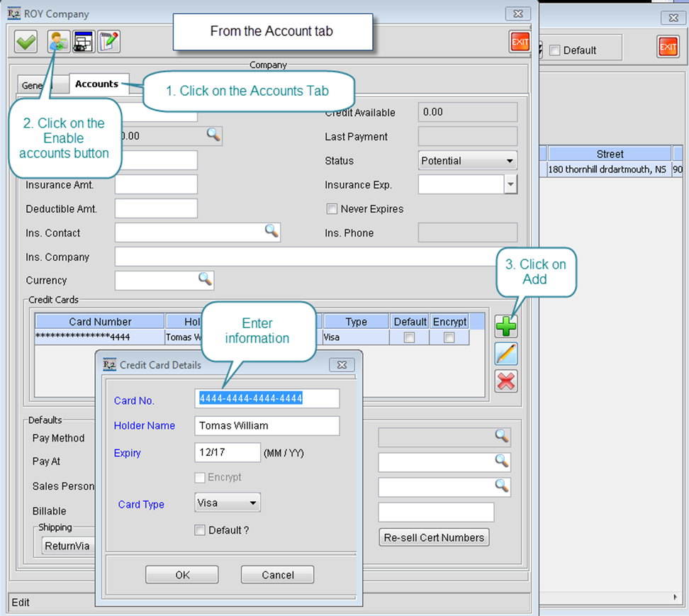Viewport: 689px width, 616px height.
Task: Edit credit card using pencil icon
Action: tap(506, 354)
